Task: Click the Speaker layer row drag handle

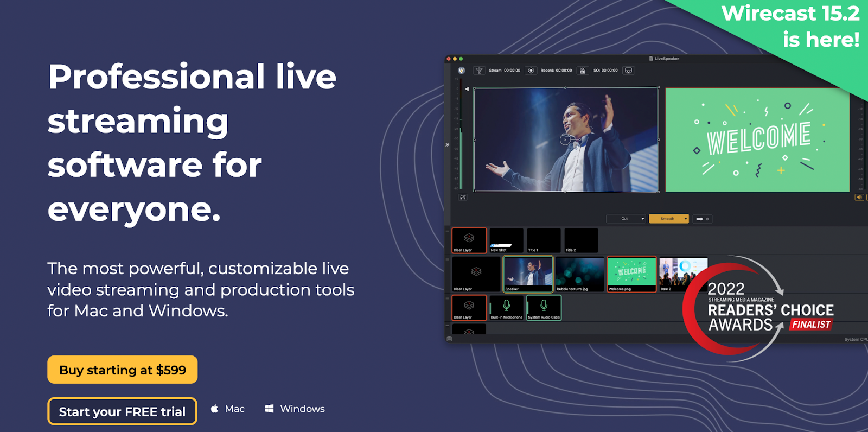Action: pyautogui.click(x=448, y=259)
